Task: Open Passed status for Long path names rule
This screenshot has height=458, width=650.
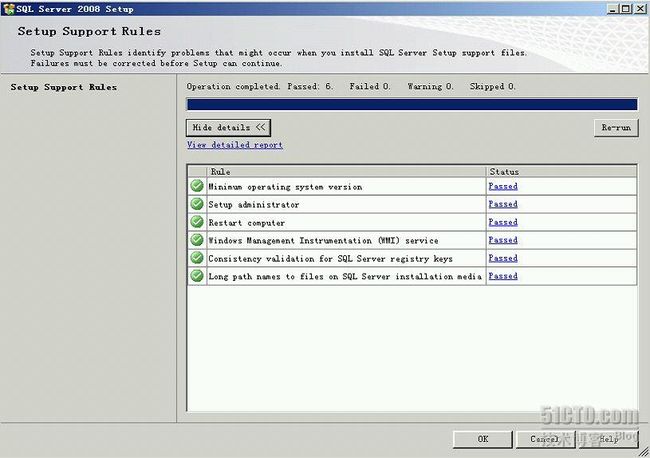Action: click(503, 276)
